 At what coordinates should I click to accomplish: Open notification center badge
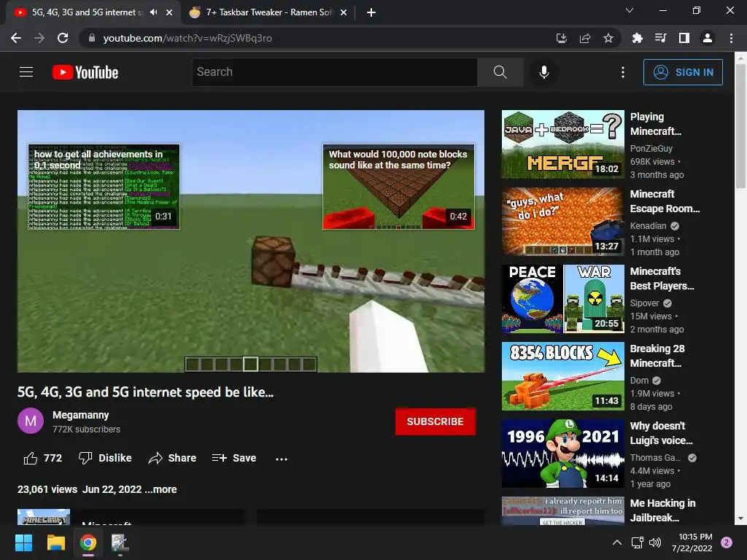[727, 542]
